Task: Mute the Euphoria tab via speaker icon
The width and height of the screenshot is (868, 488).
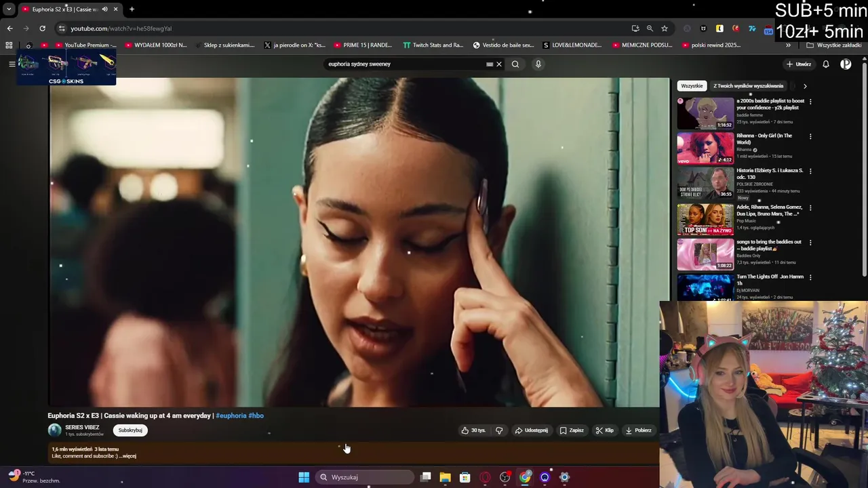Action: tap(104, 9)
